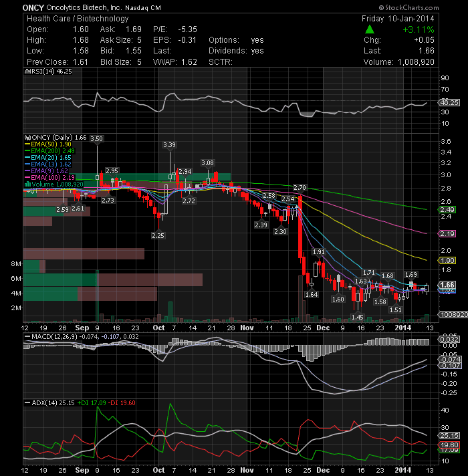This screenshot has width=468, height=476.
Task: Click the SCTR label
Action: point(221,62)
